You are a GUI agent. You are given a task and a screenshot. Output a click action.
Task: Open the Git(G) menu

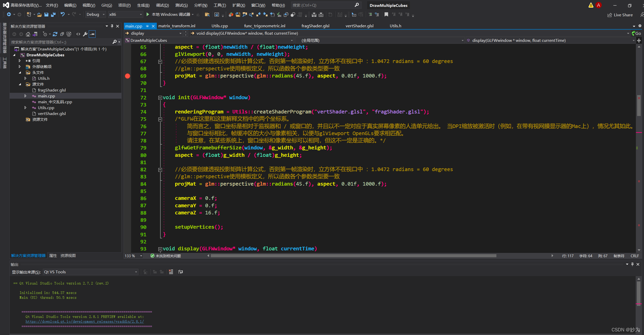tap(107, 5)
